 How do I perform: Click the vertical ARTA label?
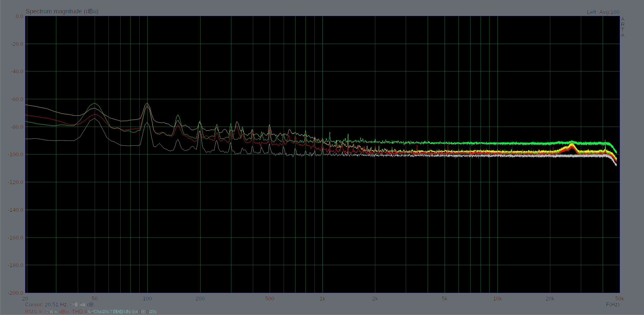tap(623, 27)
